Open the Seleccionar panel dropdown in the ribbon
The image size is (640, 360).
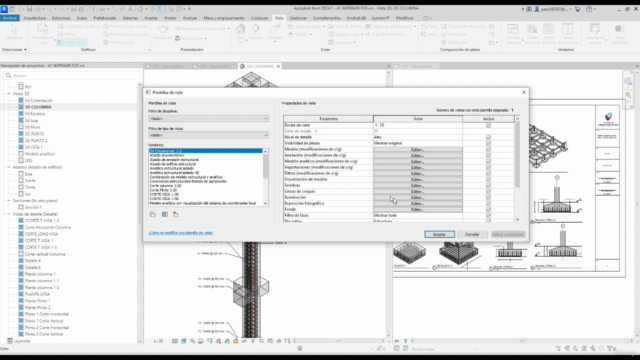[14, 49]
